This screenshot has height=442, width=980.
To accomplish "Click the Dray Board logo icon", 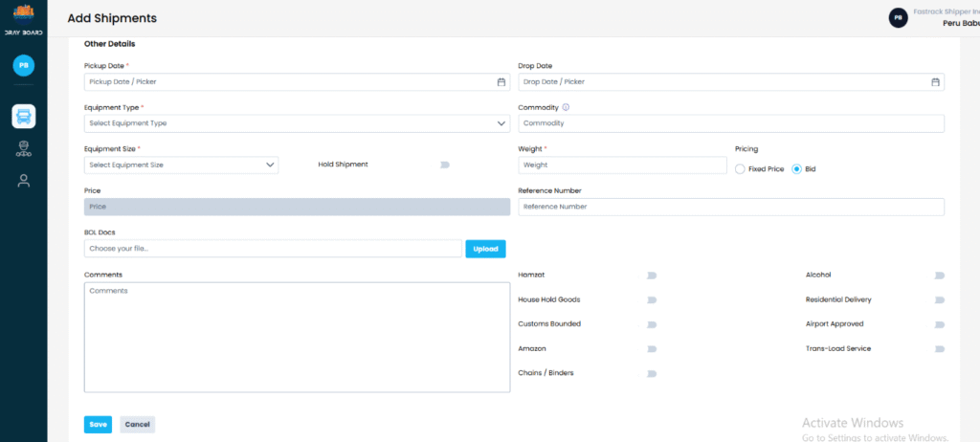I will 23,11.
